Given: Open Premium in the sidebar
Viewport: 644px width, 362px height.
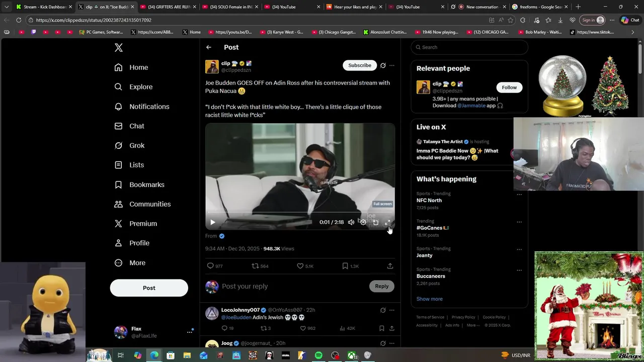Looking at the screenshot, I should point(136,224).
